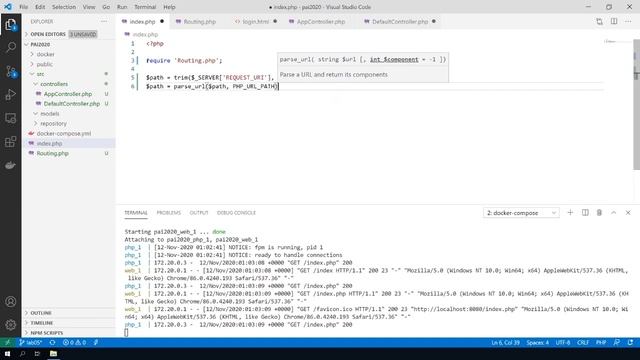This screenshot has width=640, height=360.
Task: Expand the Outline section
Action: pyautogui.click(x=41, y=313)
